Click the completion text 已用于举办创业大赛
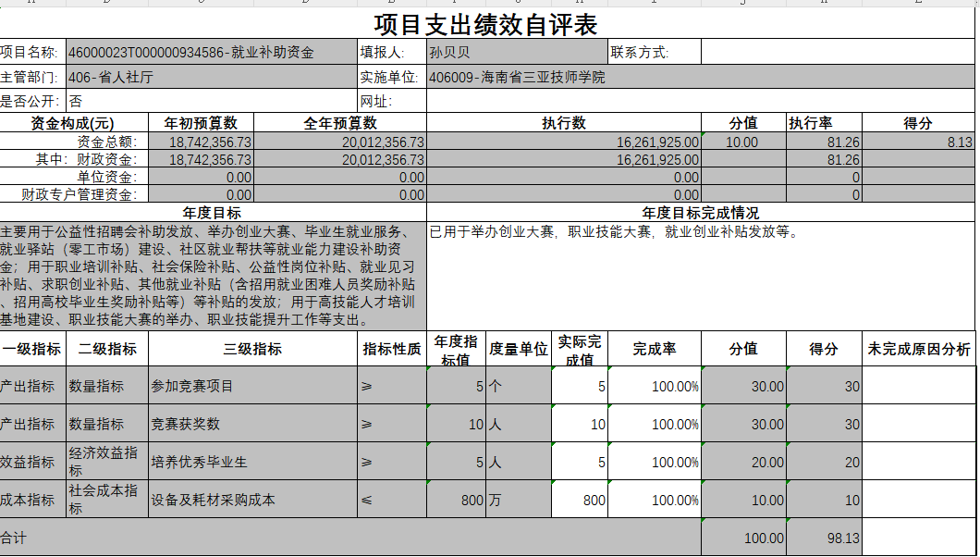Image resolution: width=980 pixels, height=557 pixels. pos(701,276)
